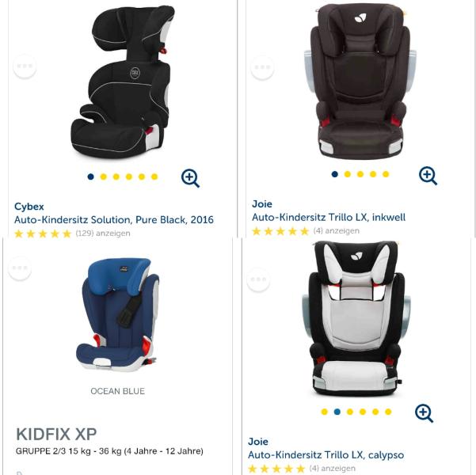
Task: Open the more-options button beside the calypso seat
Action: tap(258, 279)
